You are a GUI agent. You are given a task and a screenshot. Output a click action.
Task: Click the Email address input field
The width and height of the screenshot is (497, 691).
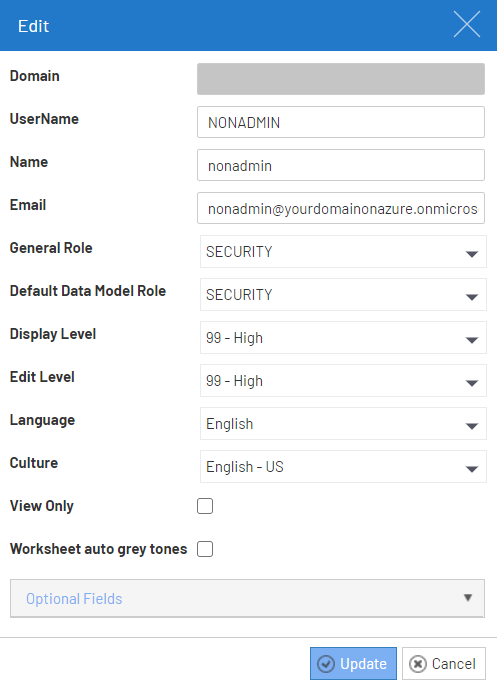tap(341, 208)
